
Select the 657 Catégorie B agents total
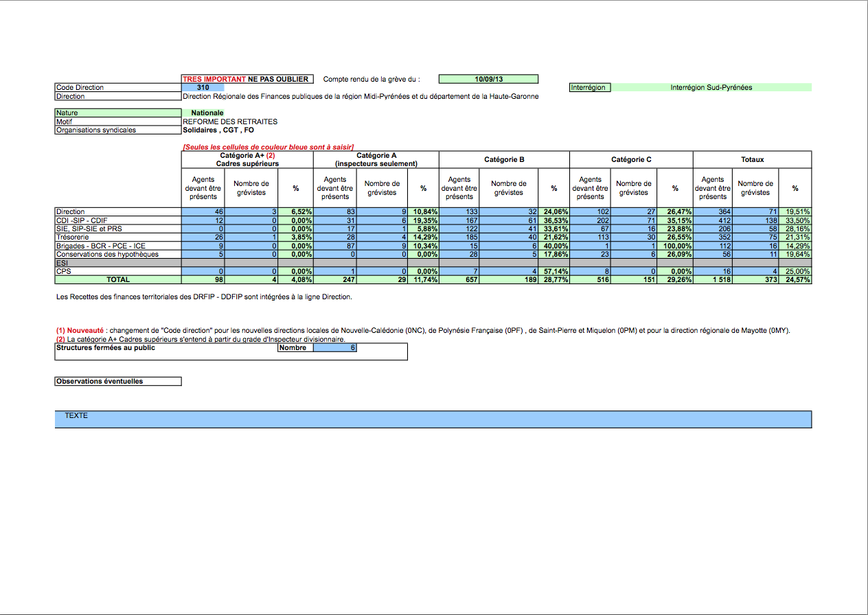click(x=459, y=280)
